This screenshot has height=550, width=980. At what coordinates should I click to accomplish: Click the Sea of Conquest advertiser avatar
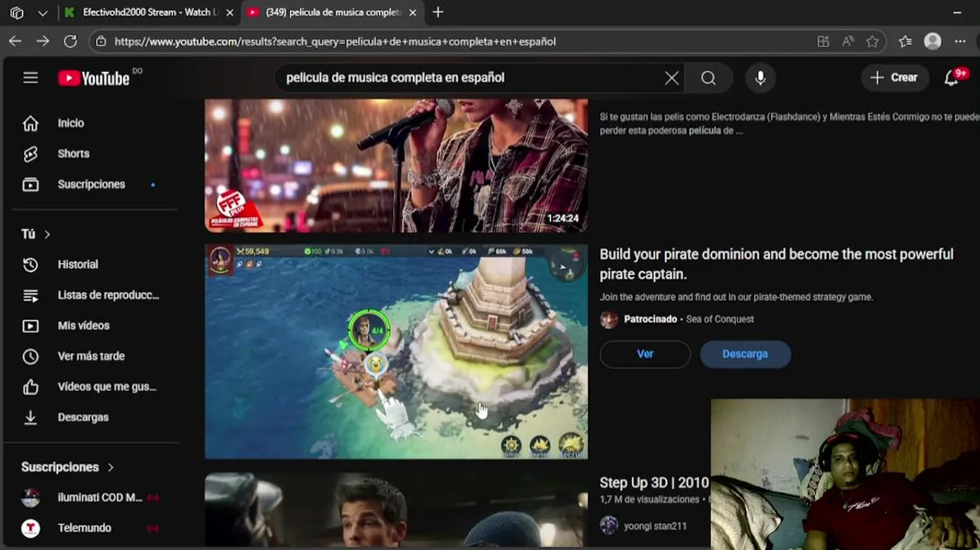click(609, 319)
